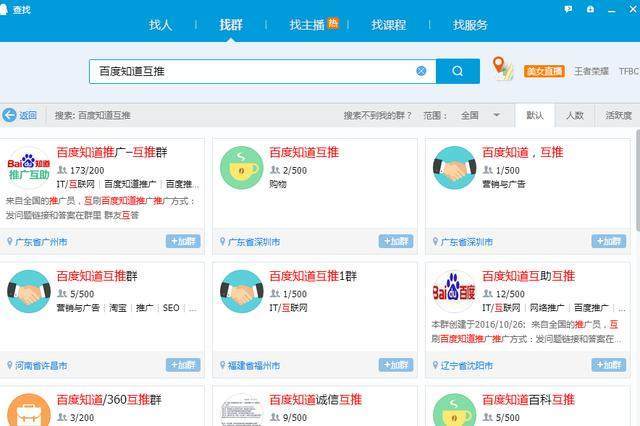Open the map location pin icon
The image size is (640, 426).
[x=502, y=69]
